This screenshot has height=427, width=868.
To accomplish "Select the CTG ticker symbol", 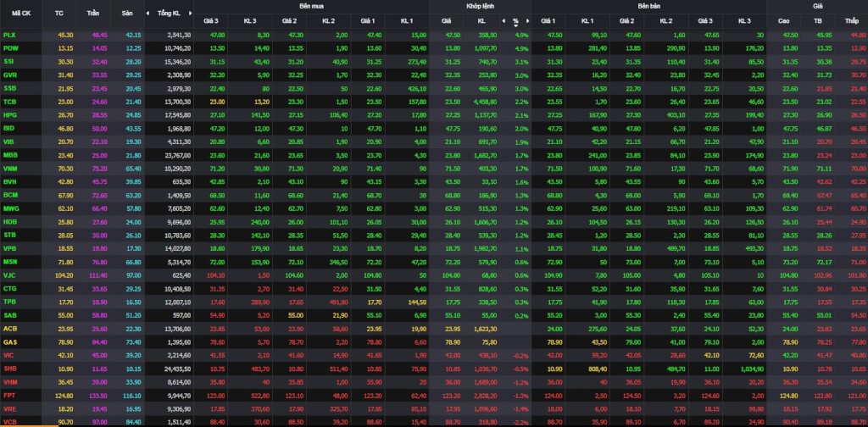I will pyautogui.click(x=10, y=289).
